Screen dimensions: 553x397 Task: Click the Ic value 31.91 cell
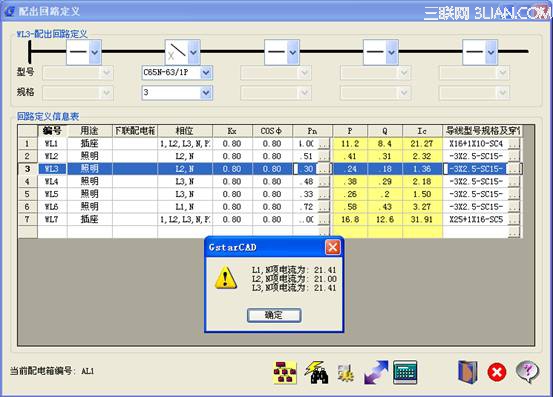click(x=422, y=219)
